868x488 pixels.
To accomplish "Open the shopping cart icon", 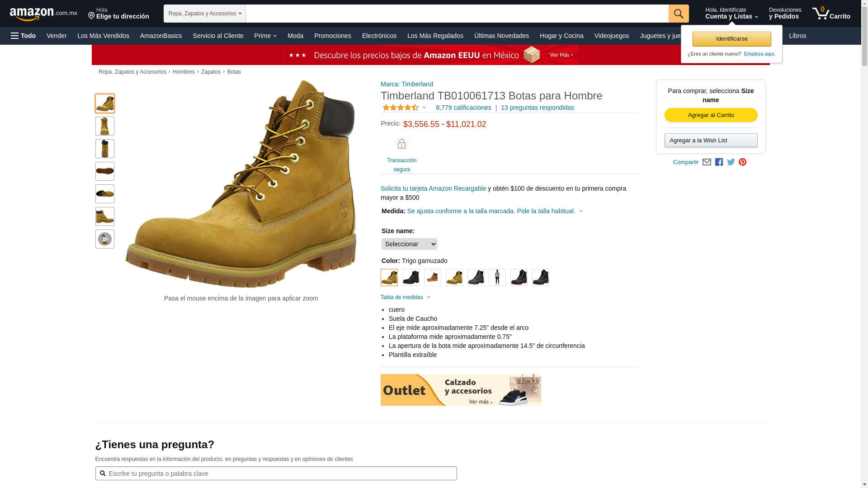I will [831, 14].
